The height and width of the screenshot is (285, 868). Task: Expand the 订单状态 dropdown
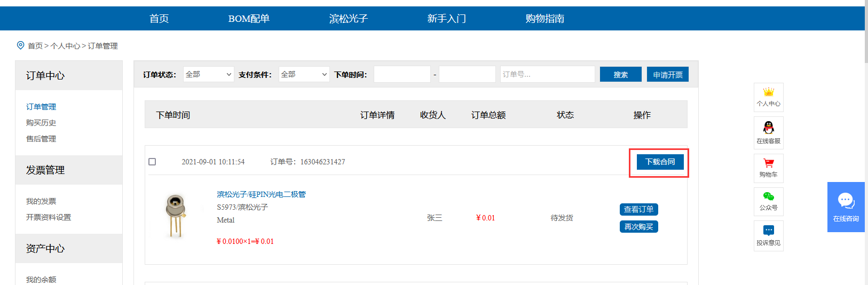point(208,74)
